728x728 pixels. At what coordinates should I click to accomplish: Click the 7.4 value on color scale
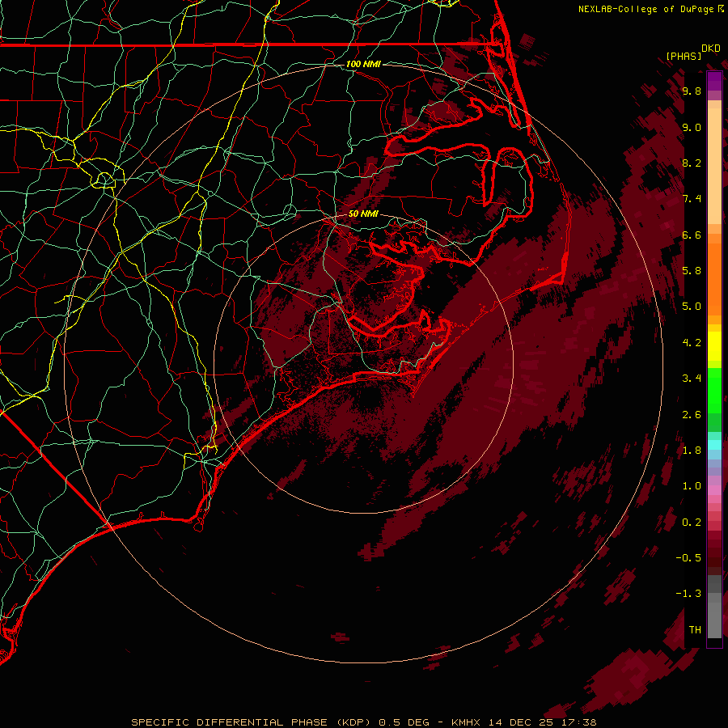point(692,199)
